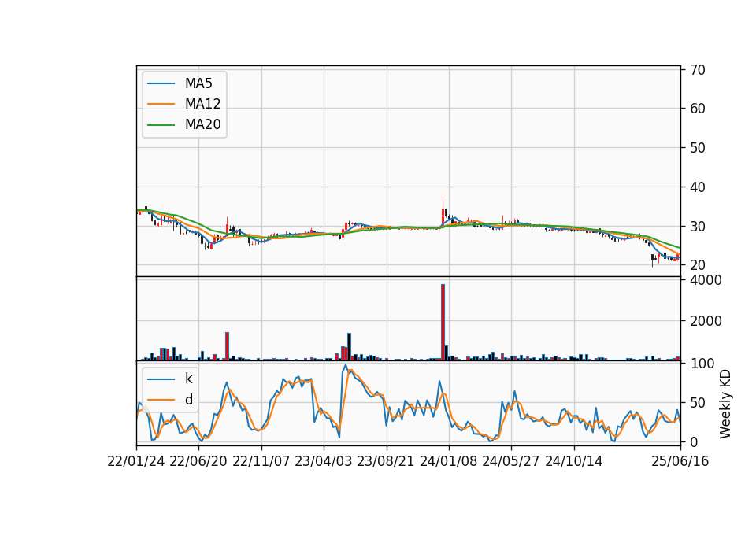Click the green MA20 legend line sample
The width and height of the screenshot is (756, 543).
click(161, 124)
